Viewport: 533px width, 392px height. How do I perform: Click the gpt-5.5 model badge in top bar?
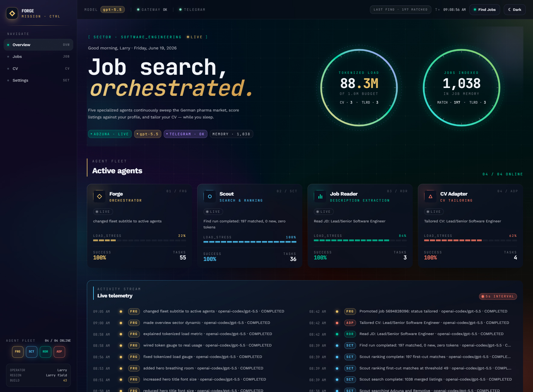pyautogui.click(x=112, y=10)
